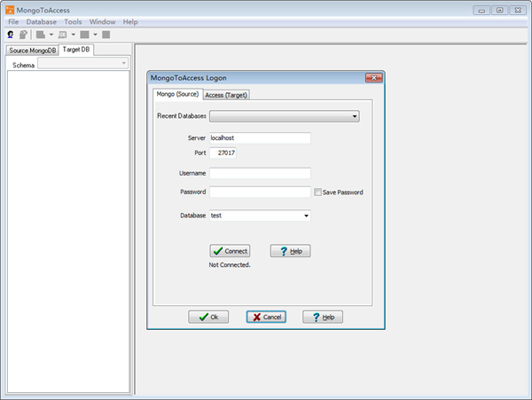This screenshot has height=400, width=532.
Task: Open the Window menu
Action: (102, 21)
